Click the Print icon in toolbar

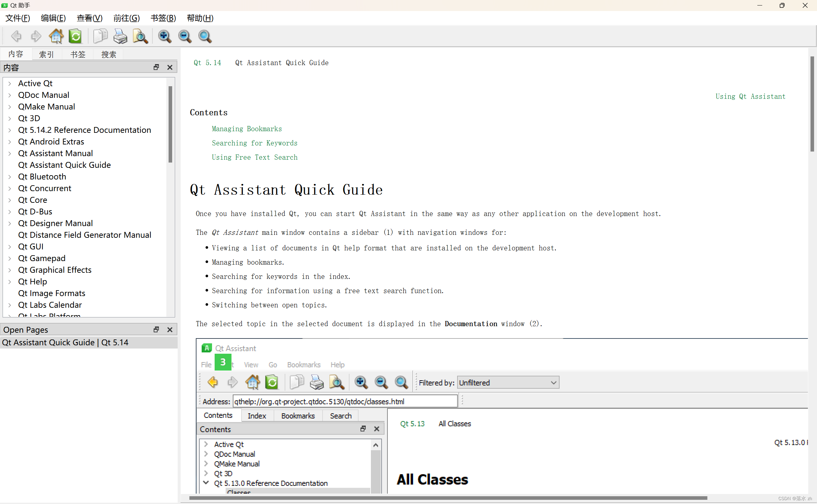point(120,36)
